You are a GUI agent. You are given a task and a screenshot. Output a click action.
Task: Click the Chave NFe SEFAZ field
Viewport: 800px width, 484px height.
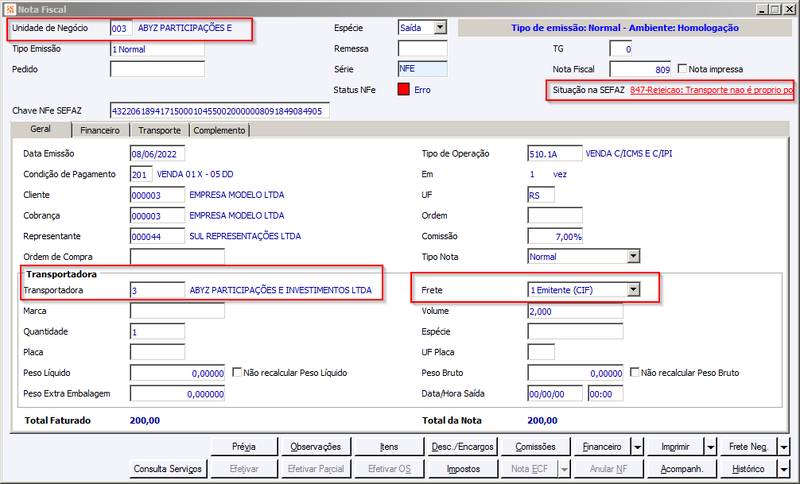220,111
